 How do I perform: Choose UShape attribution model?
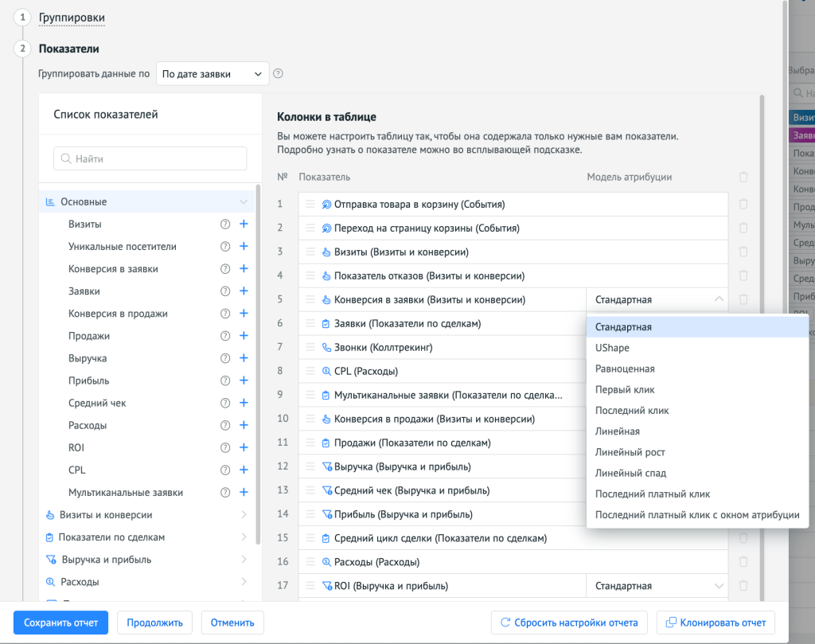click(x=697, y=348)
